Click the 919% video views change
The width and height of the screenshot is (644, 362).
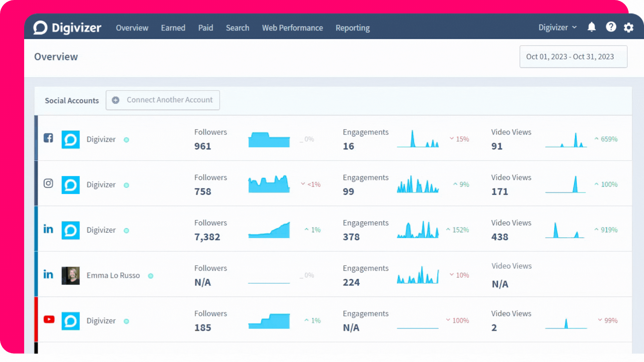tap(606, 230)
